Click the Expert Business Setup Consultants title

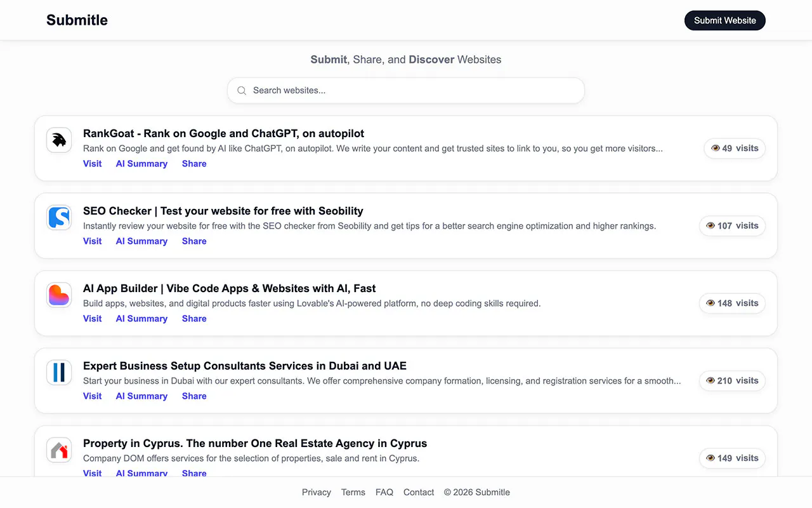pos(245,366)
